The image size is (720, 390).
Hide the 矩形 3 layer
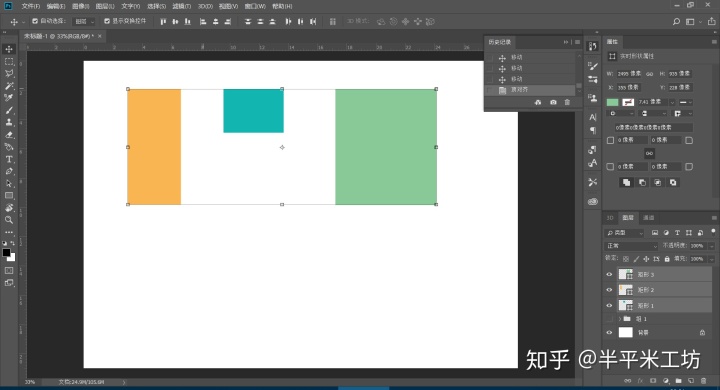coord(609,275)
